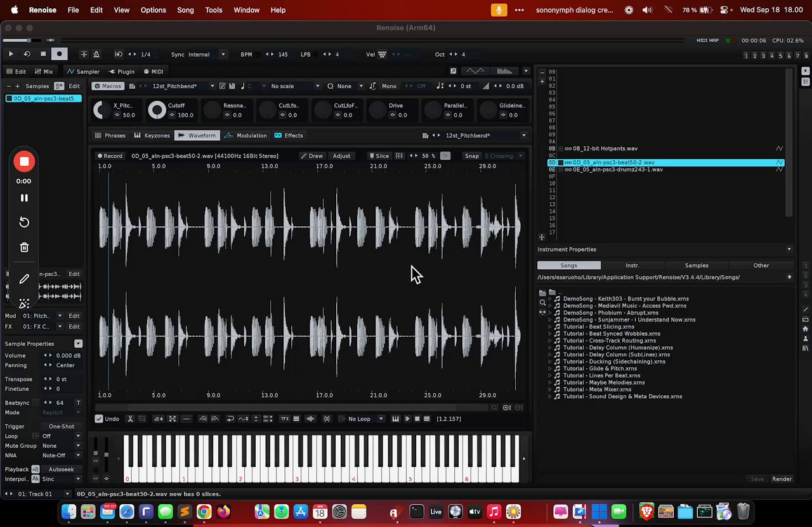This screenshot has width=812, height=527.
Task: Open the Instr. browser tab
Action: tap(632, 266)
